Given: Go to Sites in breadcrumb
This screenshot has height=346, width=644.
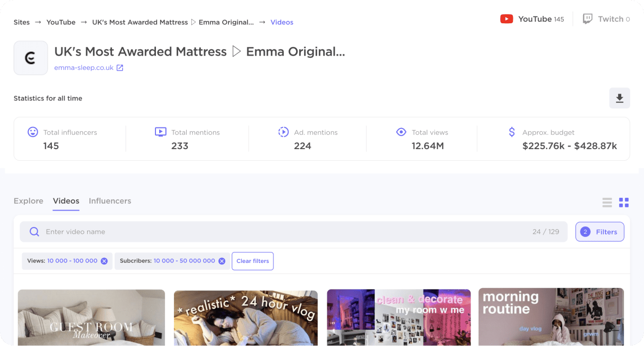Looking at the screenshot, I should pos(22,22).
